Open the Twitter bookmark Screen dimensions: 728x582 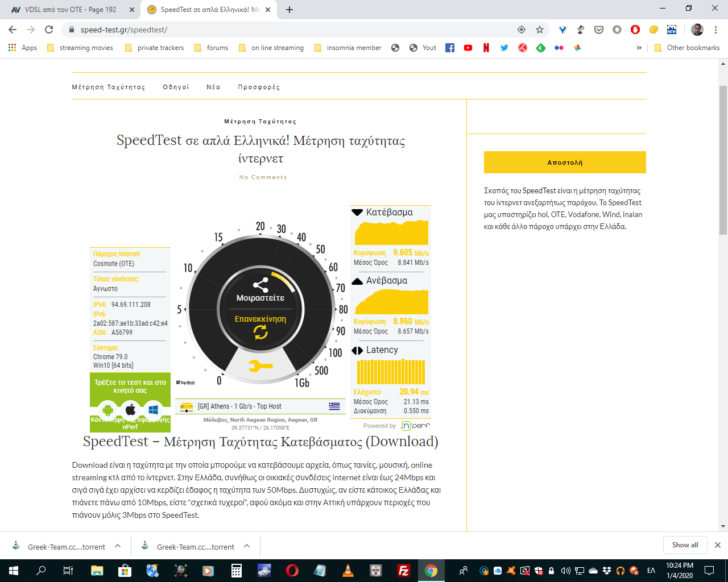(504, 48)
